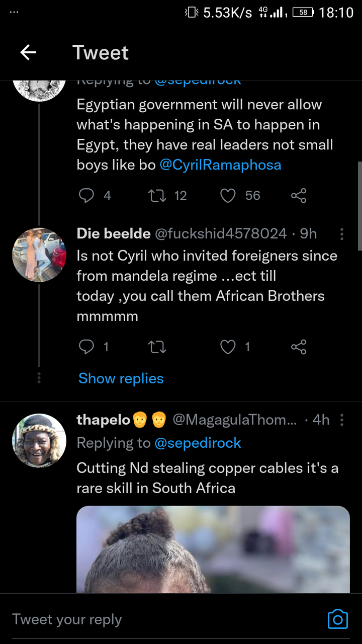Retweet the tweet with 12 retweets

click(157, 195)
